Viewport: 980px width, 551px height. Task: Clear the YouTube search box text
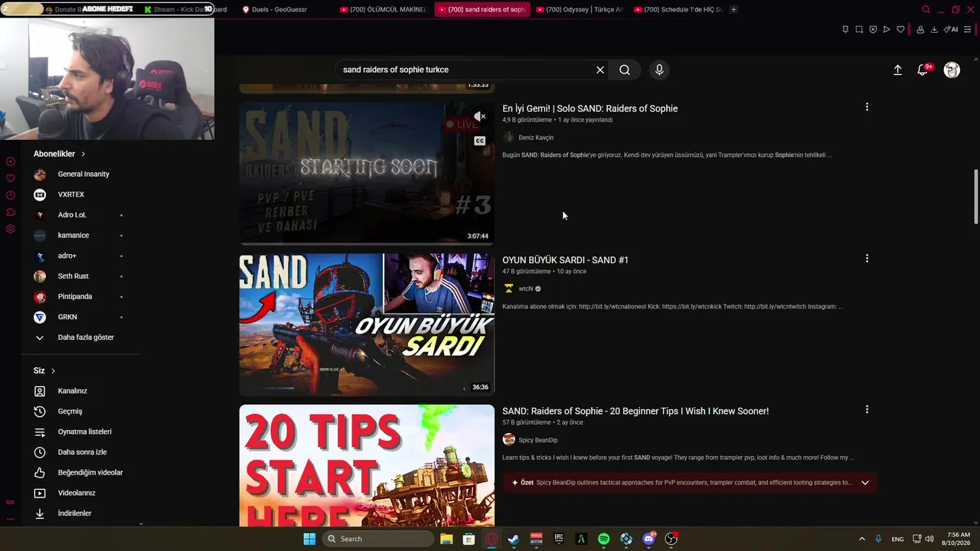pos(600,70)
